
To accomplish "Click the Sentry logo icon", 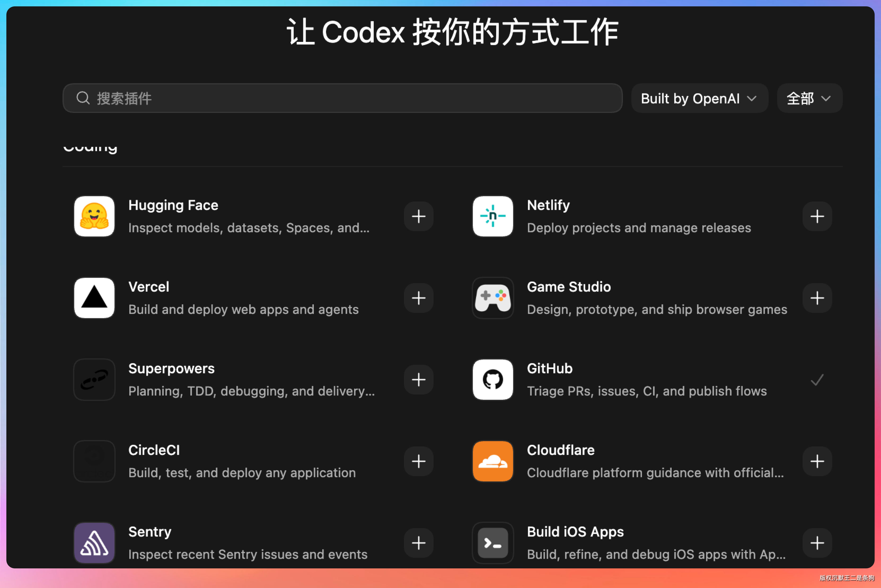I will pos(94,543).
